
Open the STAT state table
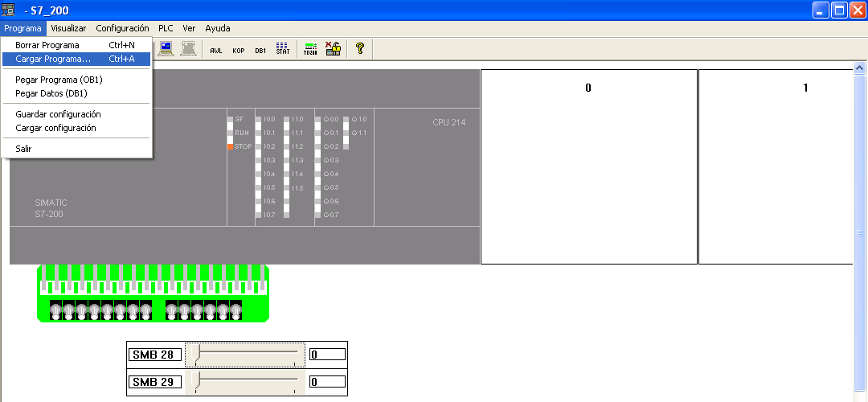pos(283,49)
